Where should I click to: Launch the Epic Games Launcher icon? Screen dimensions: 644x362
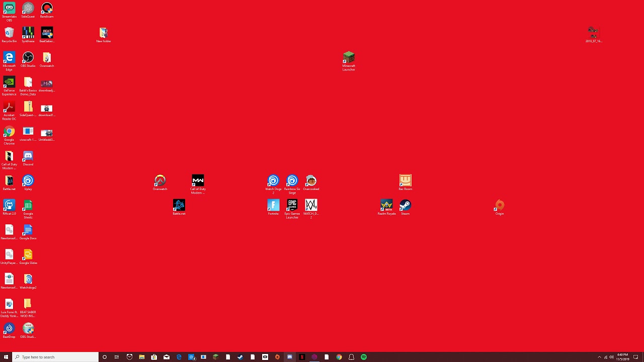[x=292, y=209]
